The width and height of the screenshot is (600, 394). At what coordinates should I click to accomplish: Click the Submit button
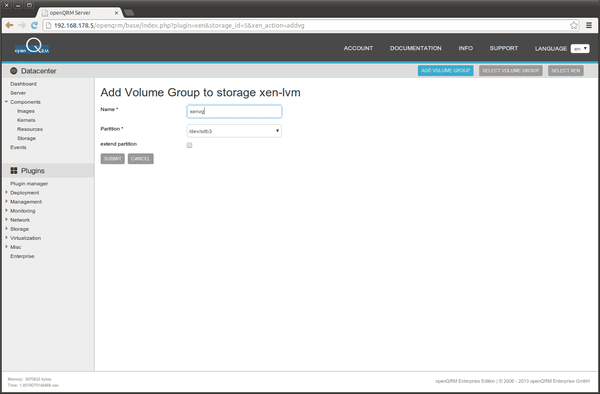point(112,159)
